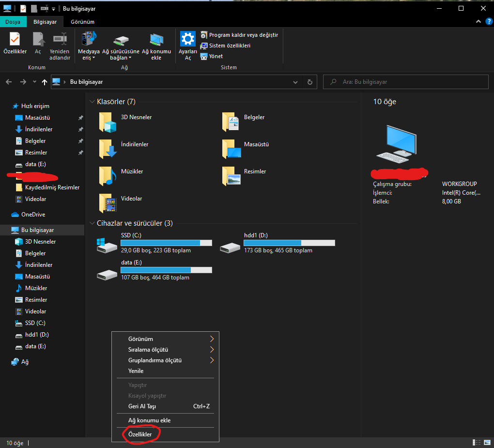Select Müzikler in the sidebar tree
Screen dimensions: 494x448
click(x=31, y=288)
